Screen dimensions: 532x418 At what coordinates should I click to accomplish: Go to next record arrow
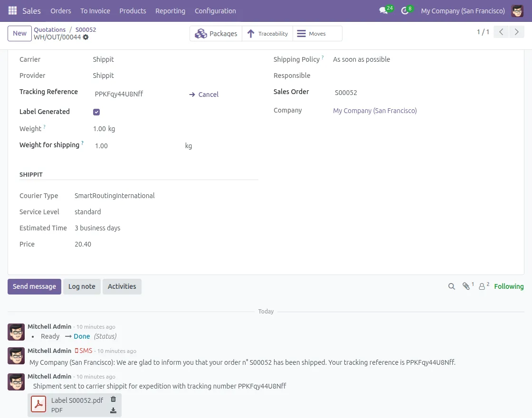point(517,32)
